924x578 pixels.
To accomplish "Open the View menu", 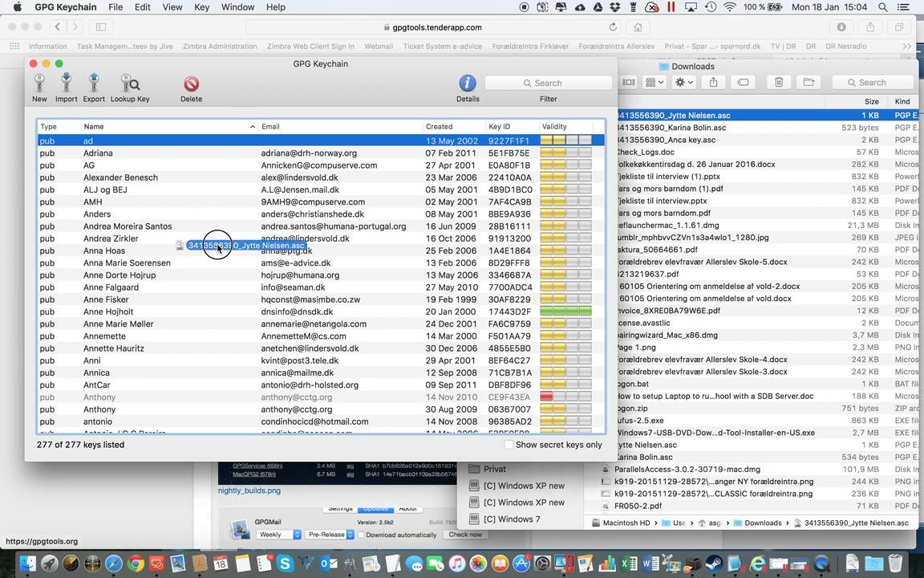I will pos(172,7).
